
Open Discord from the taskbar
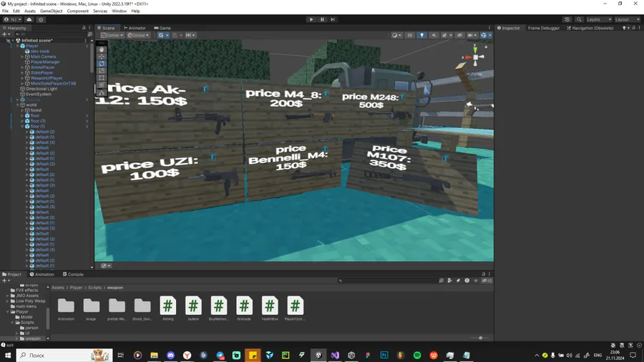(170, 355)
